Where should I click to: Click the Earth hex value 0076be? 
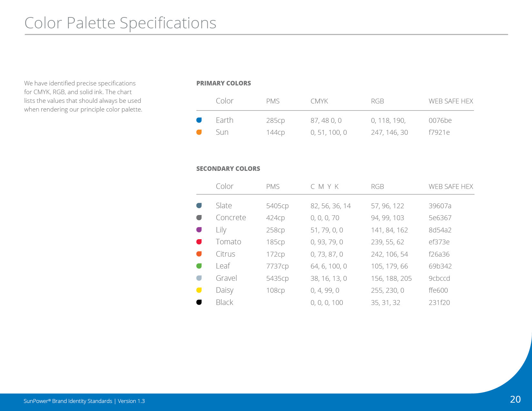(x=440, y=121)
